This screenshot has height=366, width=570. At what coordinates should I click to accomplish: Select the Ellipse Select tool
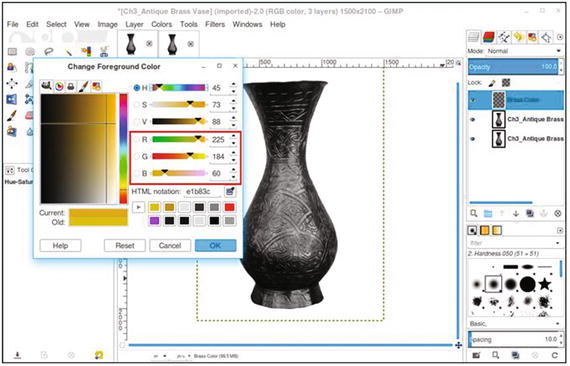[x=30, y=52]
